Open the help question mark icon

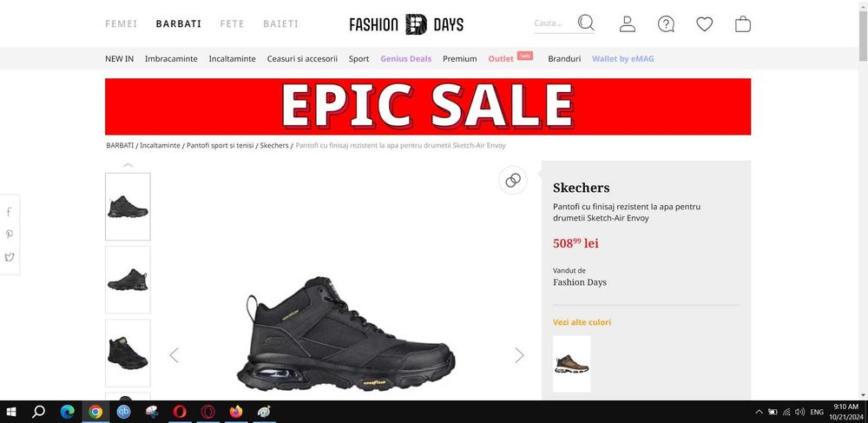point(666,23)
